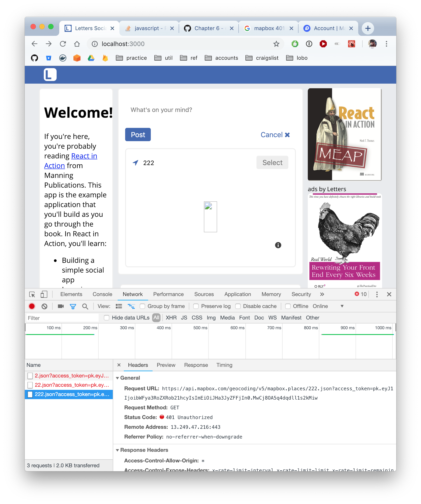Reload the localhost page
This screenshot has width=421, height=504.
click(63, 44)
